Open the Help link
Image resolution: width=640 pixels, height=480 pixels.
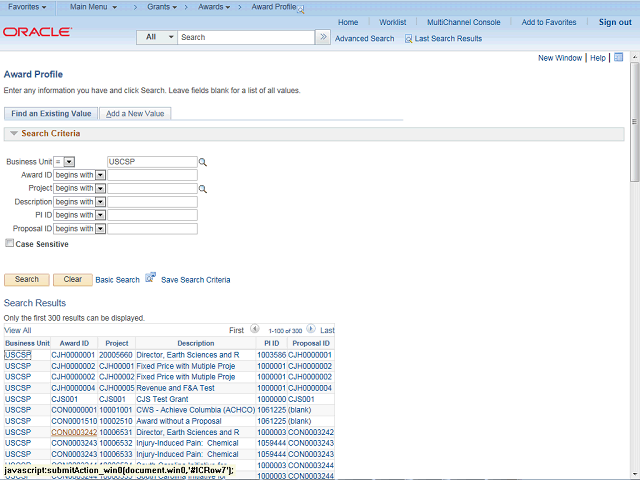click(598, 58)
